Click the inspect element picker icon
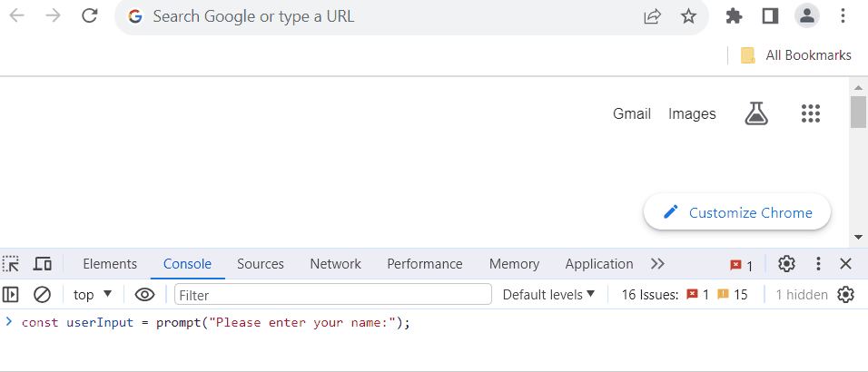Viewport: 868px width, 372px height. coord(11,264)
